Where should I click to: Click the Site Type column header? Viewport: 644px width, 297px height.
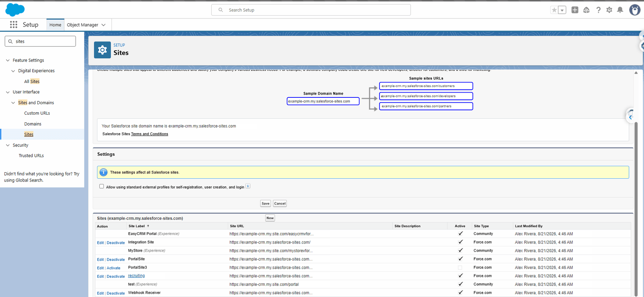pyautogui.click(x=481, y=226)
